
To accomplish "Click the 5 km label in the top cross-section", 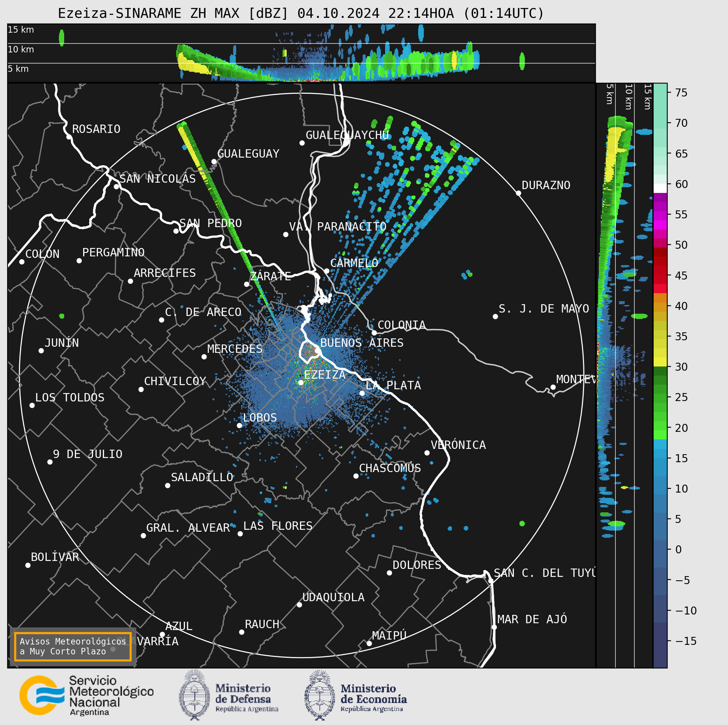I will tap(18, 69).
